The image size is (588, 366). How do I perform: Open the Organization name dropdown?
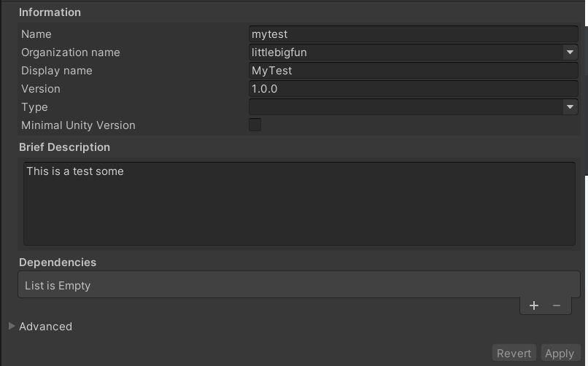[413, 52]
